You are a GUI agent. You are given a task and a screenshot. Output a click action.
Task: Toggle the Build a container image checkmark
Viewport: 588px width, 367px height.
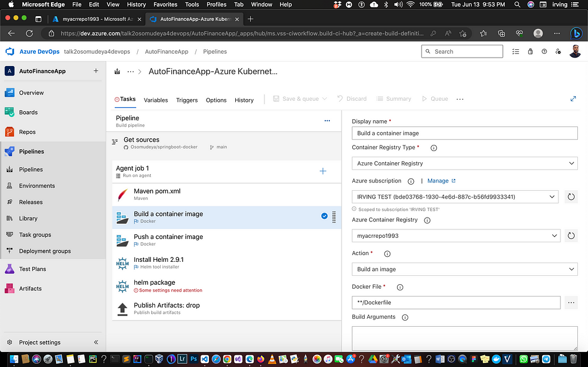[324, 216]
